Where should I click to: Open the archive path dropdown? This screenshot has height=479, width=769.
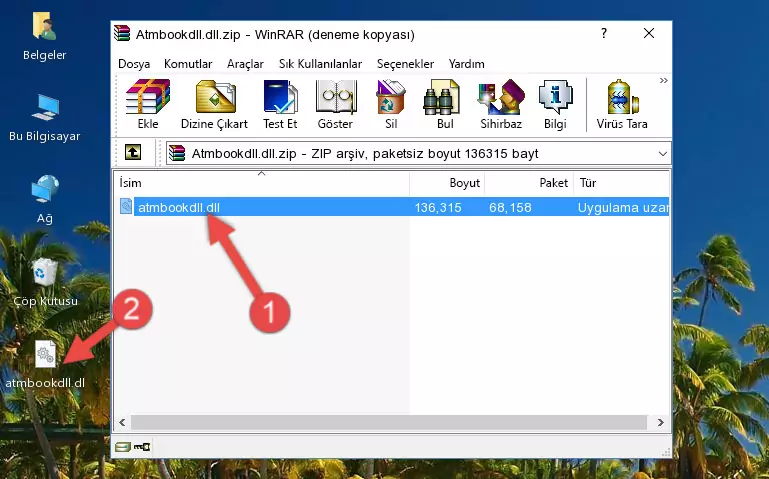point(663,153)
